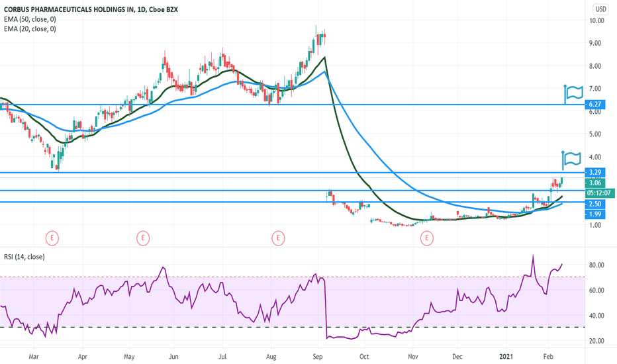Image resolution: width=617 pixels, height=364 pixels.
Task: Click the countdown timer 05:12:07 label
Action: [x=600, y=193]
